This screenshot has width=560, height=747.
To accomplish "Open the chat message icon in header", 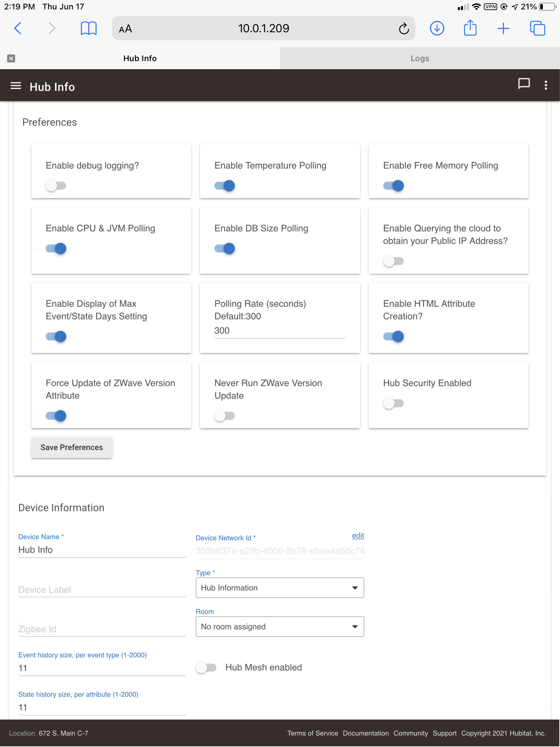I will click(523, 84).
